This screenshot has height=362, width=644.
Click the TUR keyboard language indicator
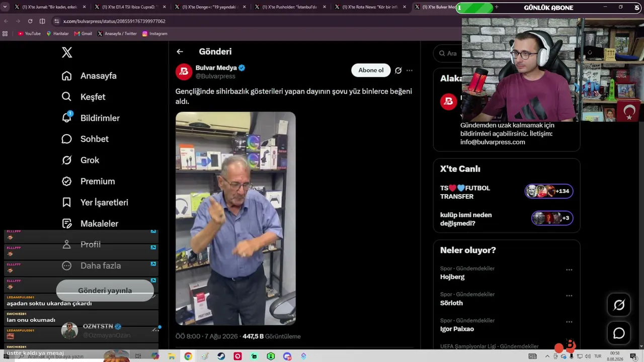597,356
